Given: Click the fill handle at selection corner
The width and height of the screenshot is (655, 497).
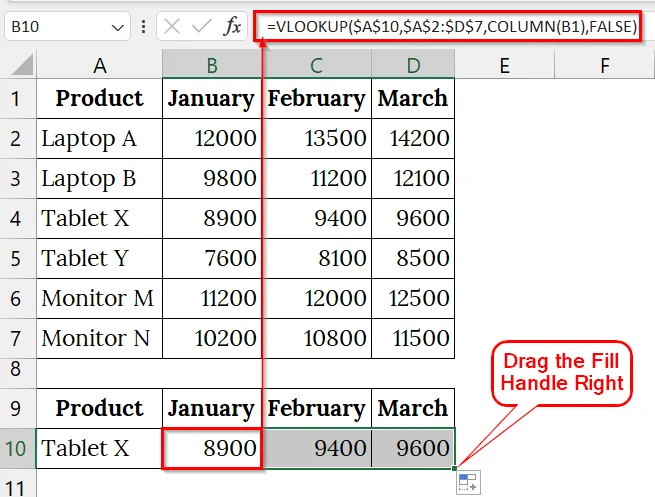Looking at the screenshot, I should pos(454,468).
